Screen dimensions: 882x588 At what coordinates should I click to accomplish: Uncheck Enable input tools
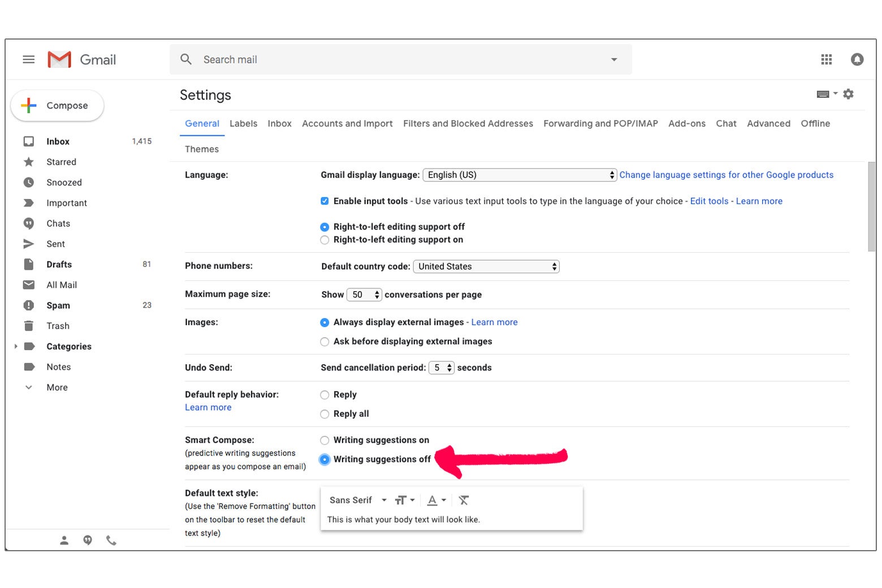[325, 201]
